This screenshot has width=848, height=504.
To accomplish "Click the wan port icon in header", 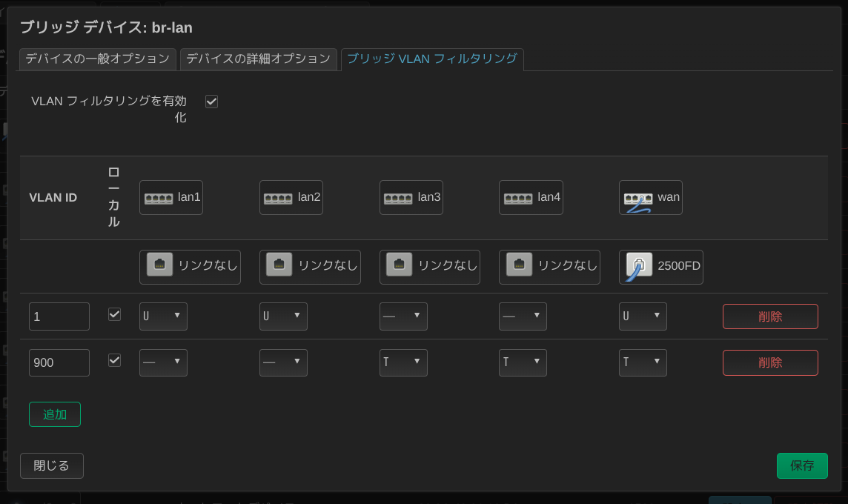I will tap(638, 201).
